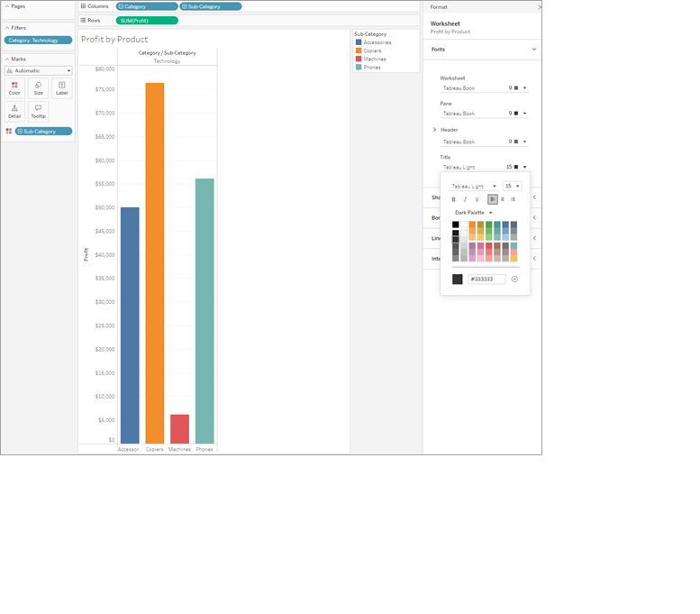Collapse the Fonts section
The width and height of the screenshot is (700, 614).
coord(534,50)
